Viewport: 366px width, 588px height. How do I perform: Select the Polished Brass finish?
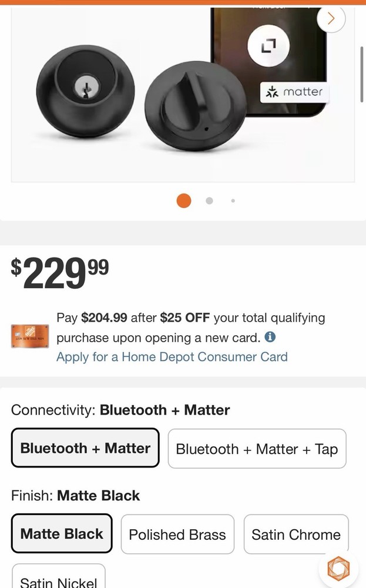click(177, 534)
